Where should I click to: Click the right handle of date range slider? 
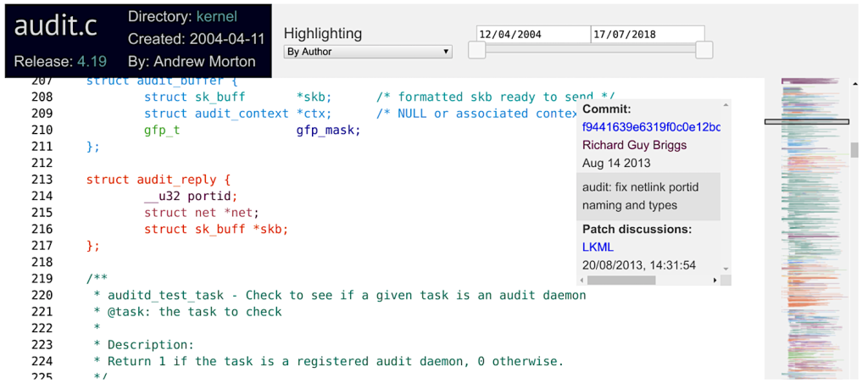pyautogui.click(x=704, y=51)
